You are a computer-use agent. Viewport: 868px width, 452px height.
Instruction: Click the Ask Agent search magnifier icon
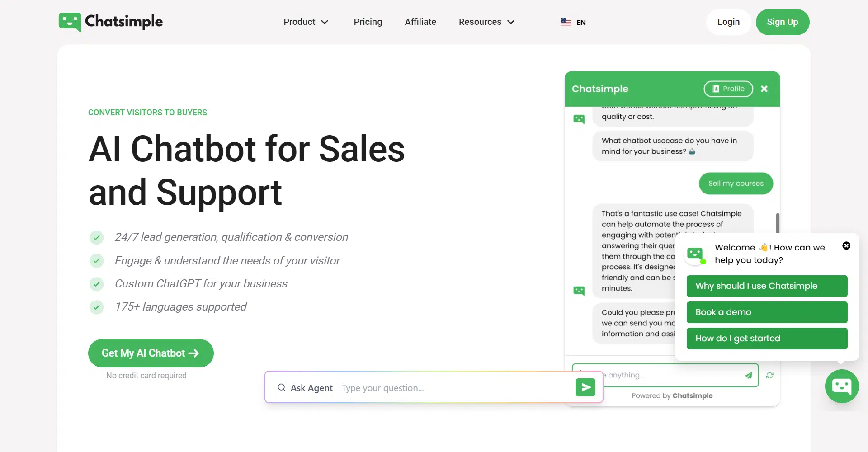click(281, 387)
